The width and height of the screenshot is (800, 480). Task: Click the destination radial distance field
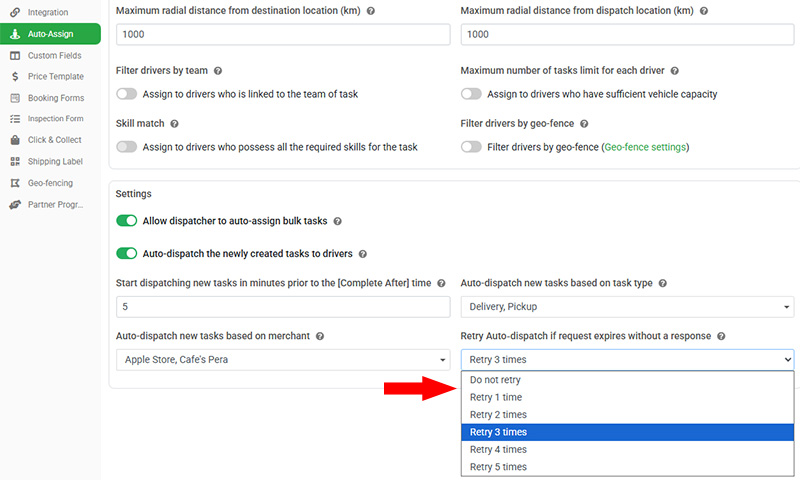point(283,34)
